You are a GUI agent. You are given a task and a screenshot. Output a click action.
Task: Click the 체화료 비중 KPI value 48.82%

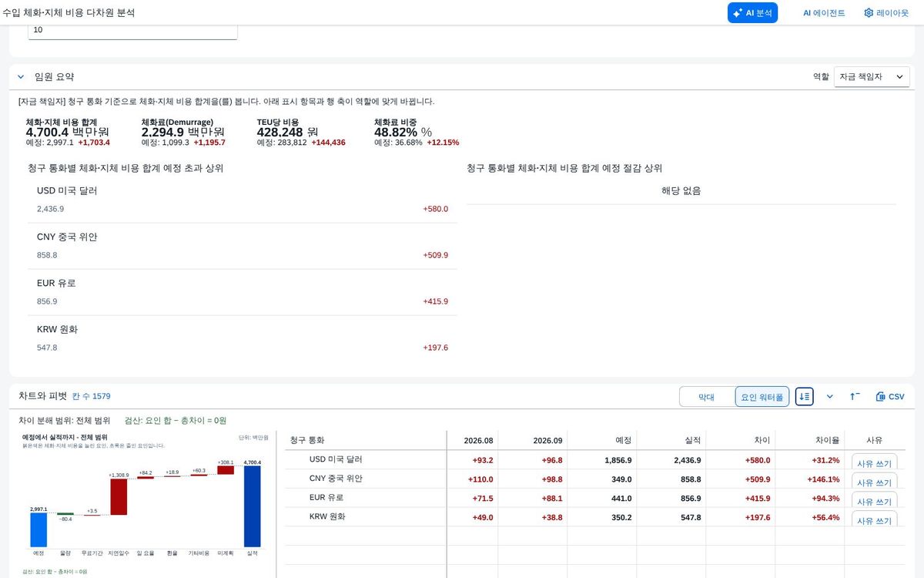pyautogui.click(x=396, y=132)
